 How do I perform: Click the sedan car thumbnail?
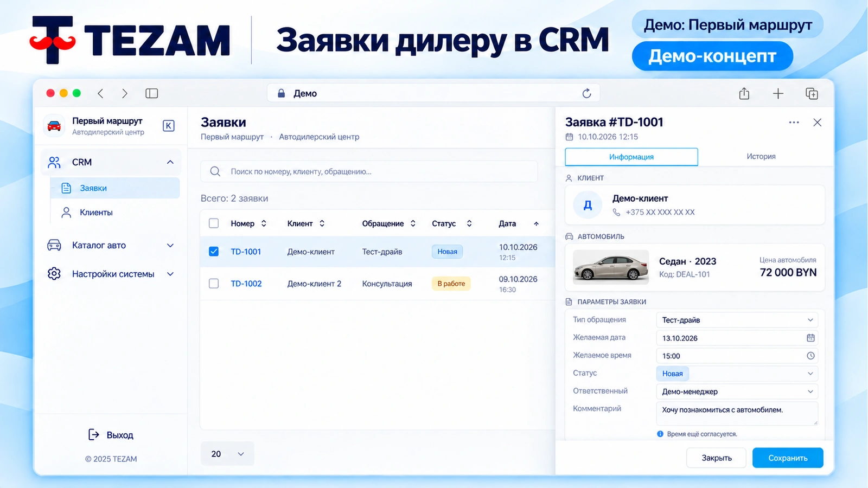coord(611,267)
